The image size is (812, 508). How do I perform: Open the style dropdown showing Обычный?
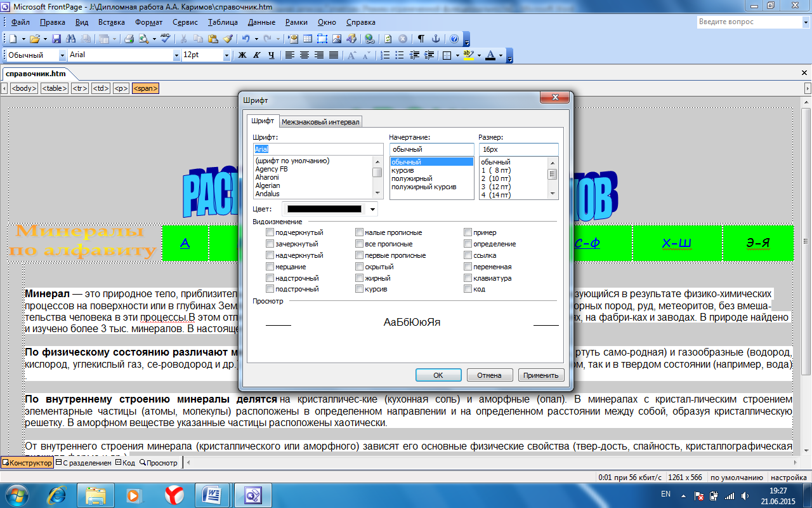(x=62, y=55)
